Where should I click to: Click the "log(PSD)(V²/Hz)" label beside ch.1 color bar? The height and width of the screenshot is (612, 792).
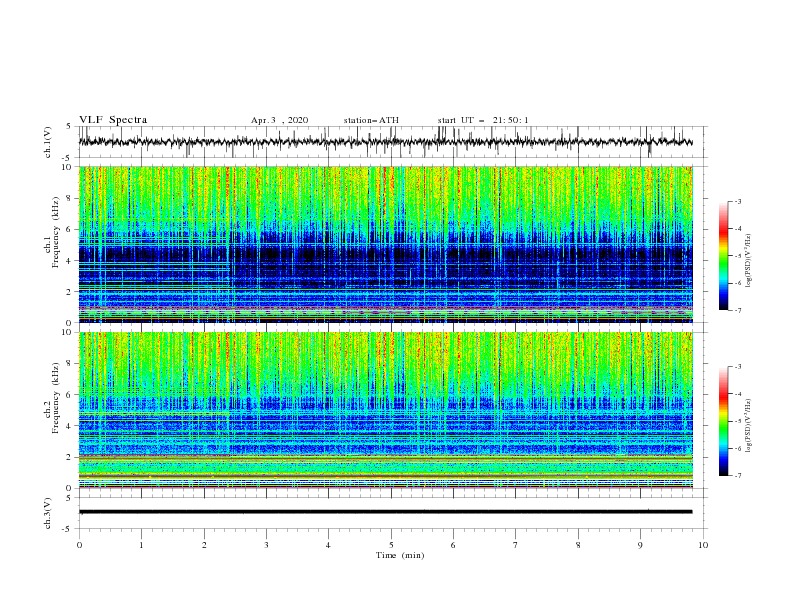pyautogui.click(x=749, y=260)
